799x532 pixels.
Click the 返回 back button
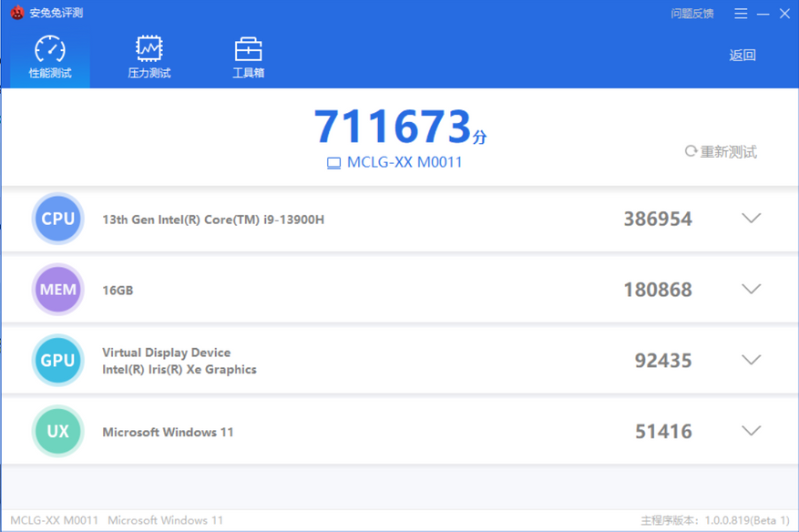[743, 55]
